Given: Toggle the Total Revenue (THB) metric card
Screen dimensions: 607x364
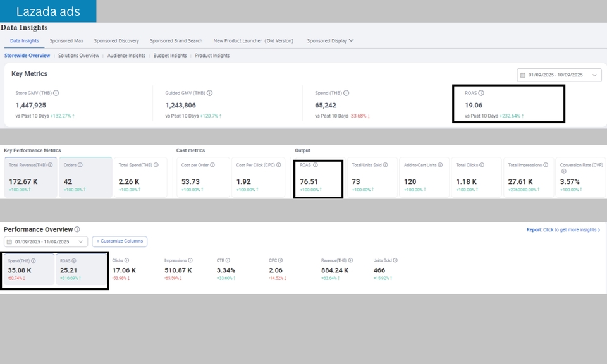Looking at the screenshot, I should 30,177.
